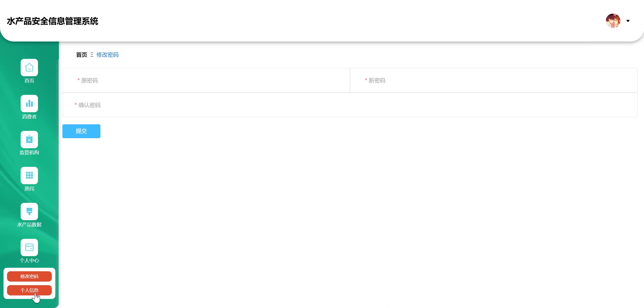Click the 水产品安全信息管理系统 title
Viewport: 644px width, 308px height.
coord(52,21)
